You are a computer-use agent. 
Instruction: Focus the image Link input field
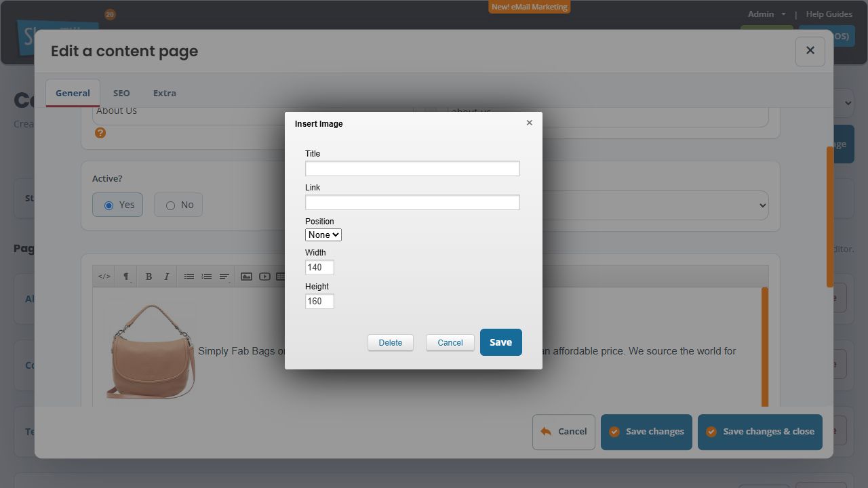pos(412,203)
